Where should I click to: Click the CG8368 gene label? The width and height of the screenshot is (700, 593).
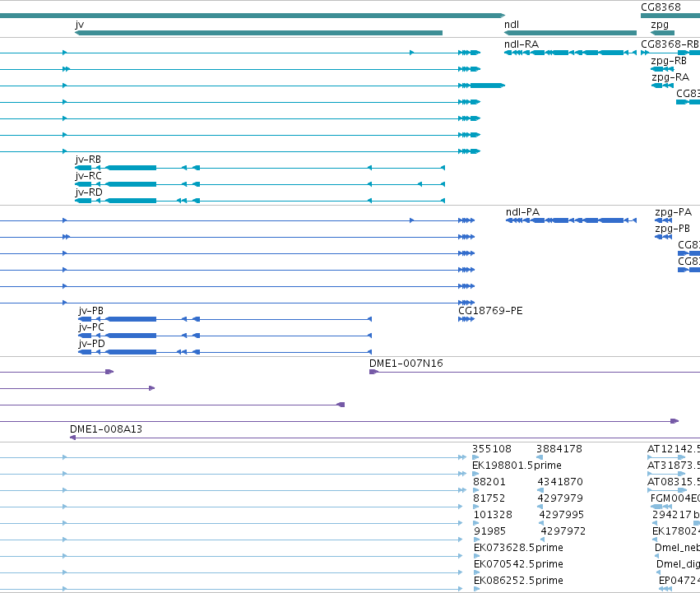click(661, 7)
